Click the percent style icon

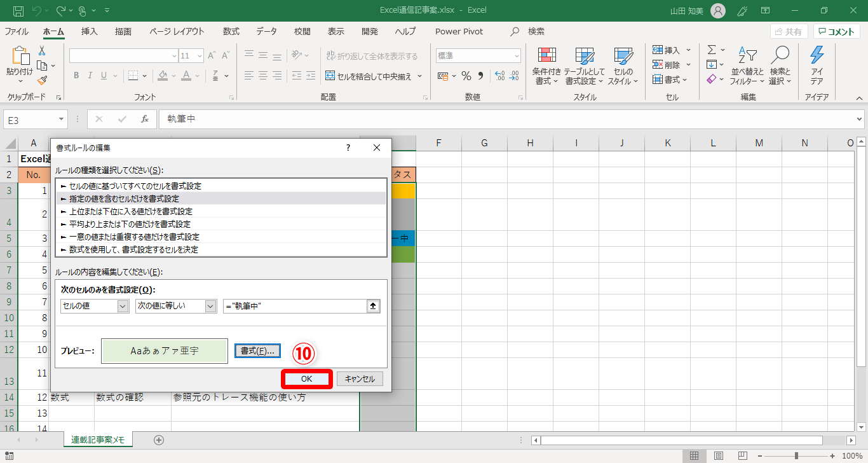click(466, 76)
